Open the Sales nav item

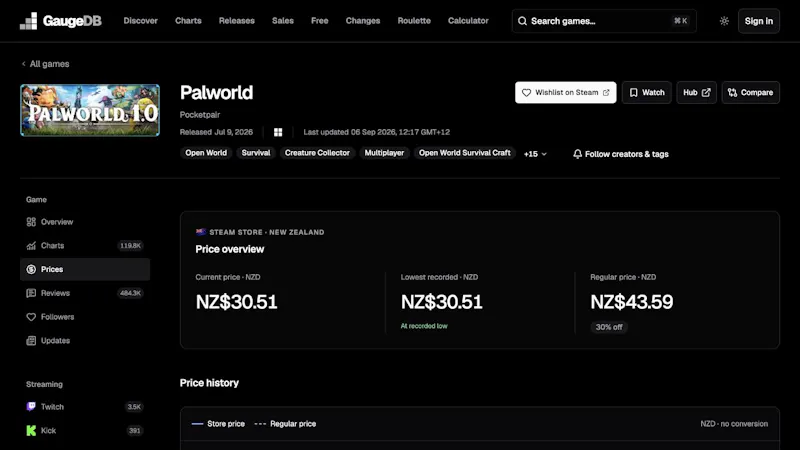coord(283,21)
